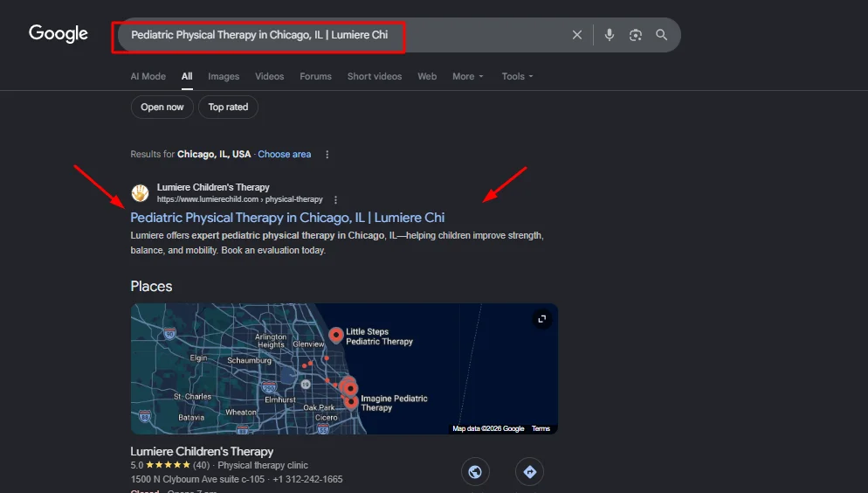The width and height of the screenshot is (868, 493).
Task: Select Imagine Pediatric Therapy map pin
Action: (351, 401)
